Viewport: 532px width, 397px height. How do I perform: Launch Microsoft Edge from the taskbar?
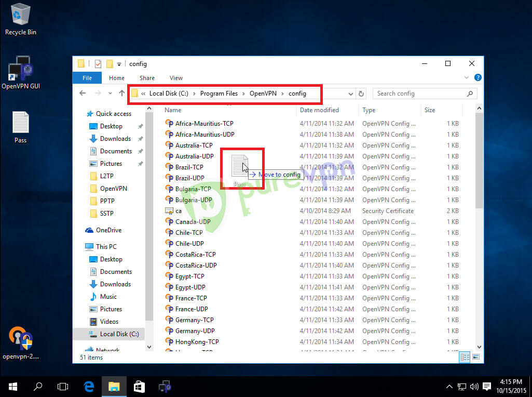click(89, 387)
